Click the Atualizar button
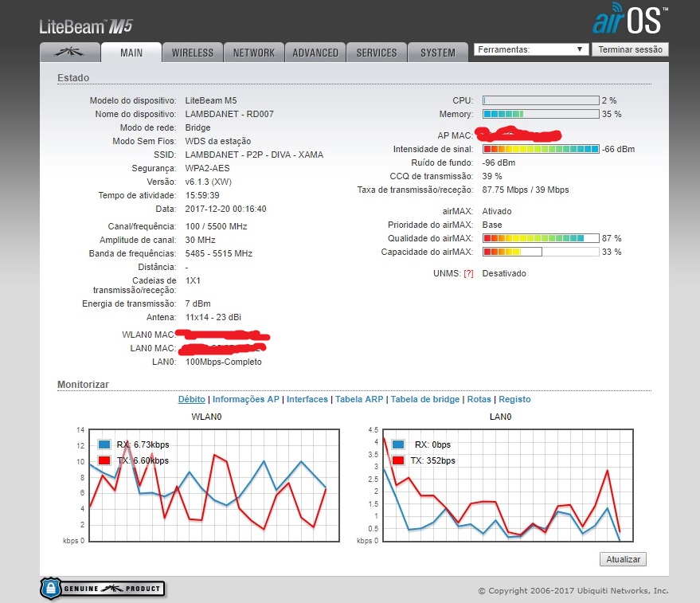Screen dimensions: 700x603 point(623,559)
